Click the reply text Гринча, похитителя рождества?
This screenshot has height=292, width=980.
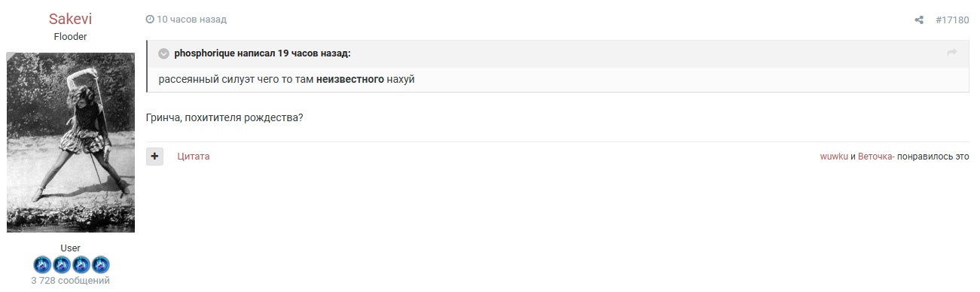pos(224,117)
